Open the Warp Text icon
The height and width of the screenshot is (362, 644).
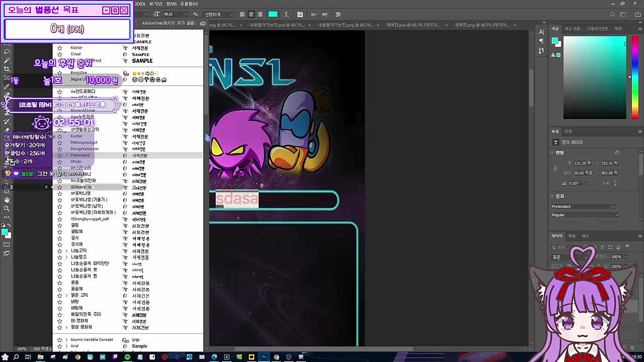pos(286,14)
